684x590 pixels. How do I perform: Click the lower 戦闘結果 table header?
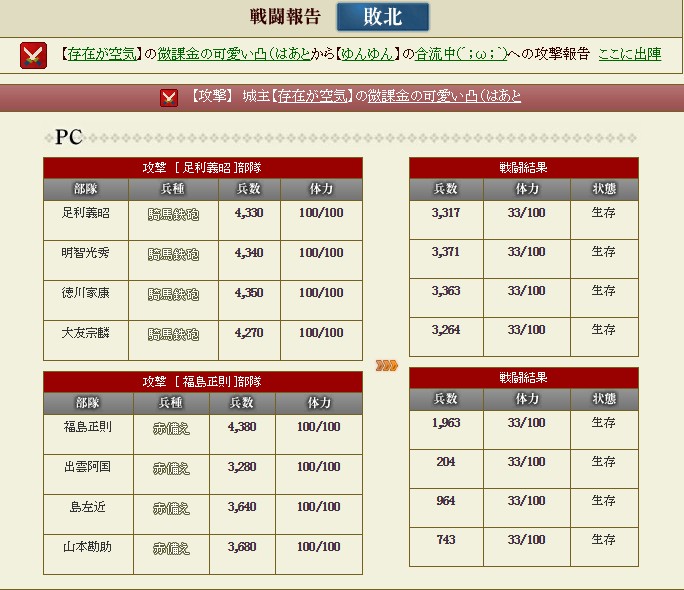pyautogui.click(x=524, y=378)
